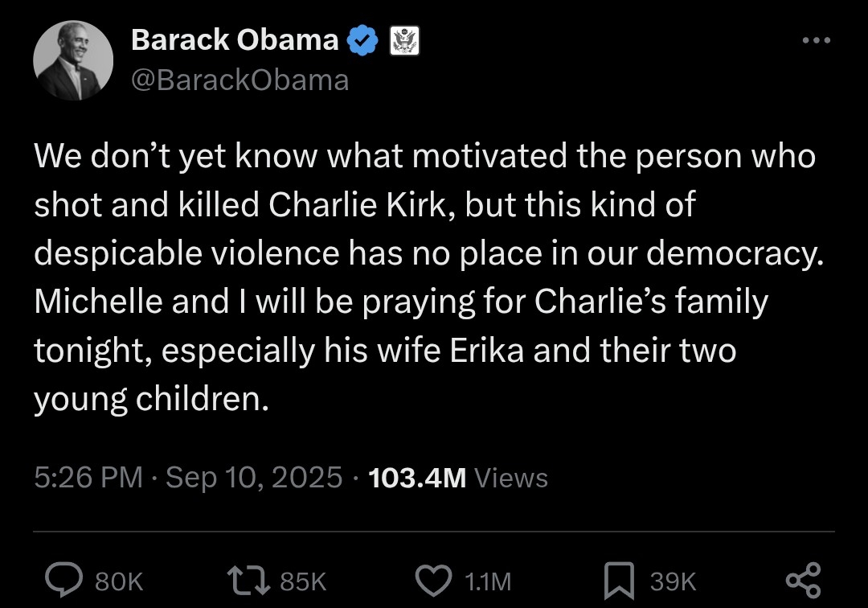Like the post with heart icon
This screenshot has width=868, height=608.
click(436, 580)
